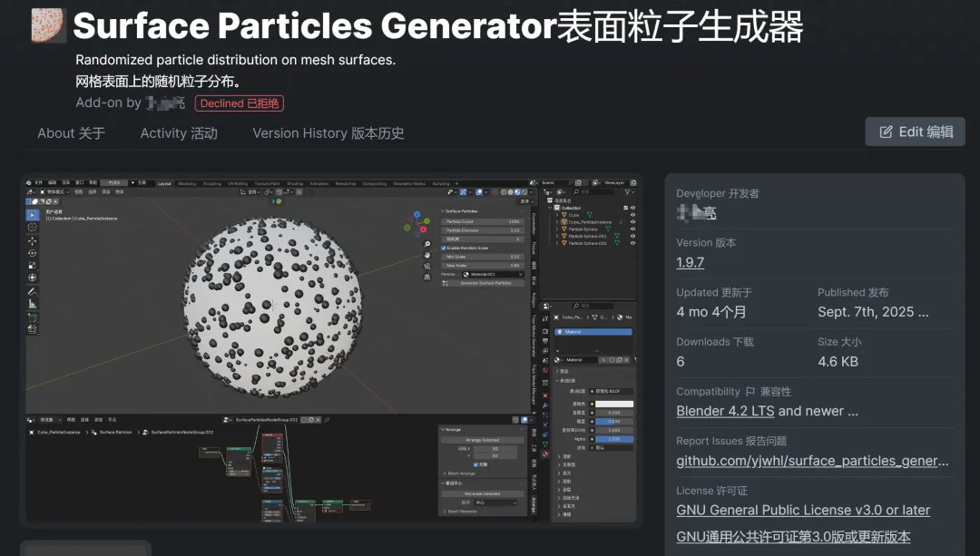Switch to the Layout workspace tab
This screenshot has height=556, width=980.
(164, 183)
